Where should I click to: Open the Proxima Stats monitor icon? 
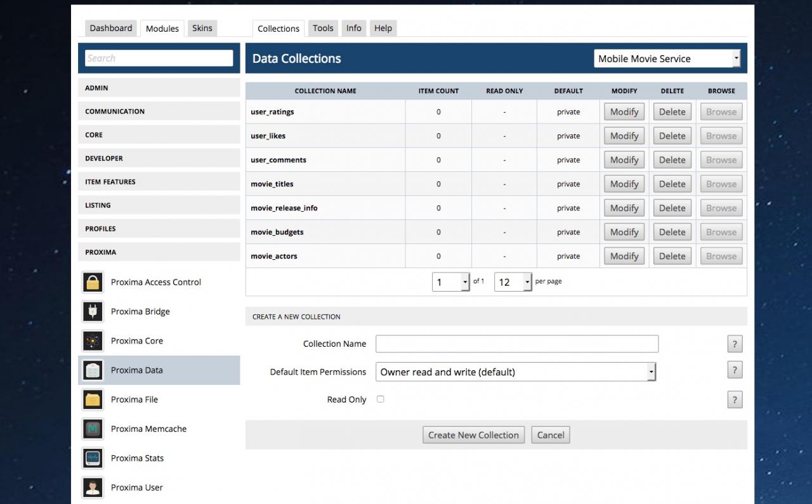(x=93, y=458)
